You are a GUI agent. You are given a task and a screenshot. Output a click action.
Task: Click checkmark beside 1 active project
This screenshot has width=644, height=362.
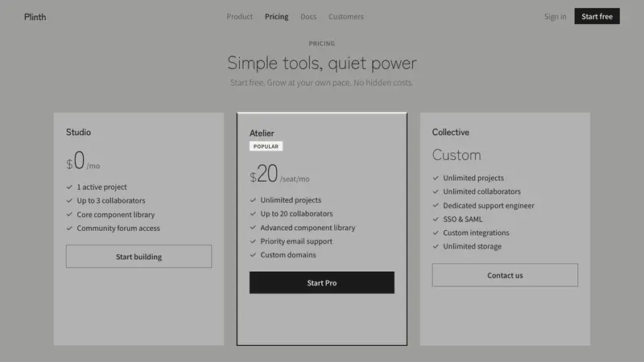tap(69, 187)
